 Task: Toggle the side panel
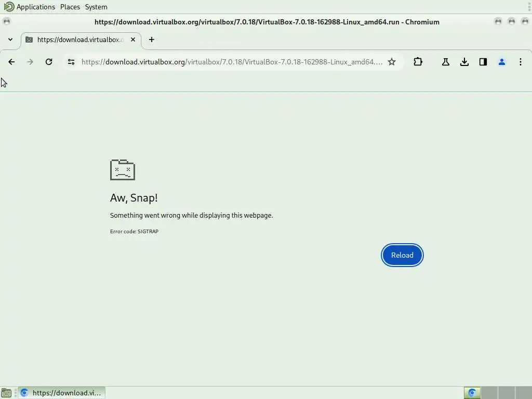(483, 62)
